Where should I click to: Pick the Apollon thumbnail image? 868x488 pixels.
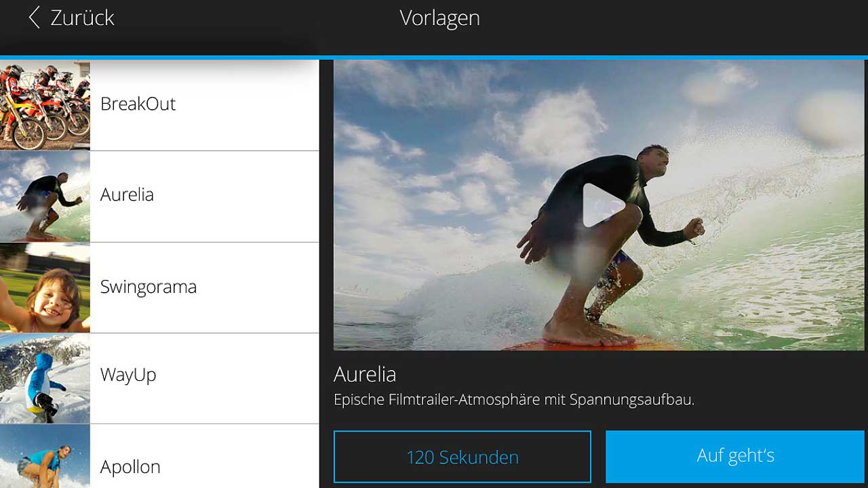click(45, 456)
